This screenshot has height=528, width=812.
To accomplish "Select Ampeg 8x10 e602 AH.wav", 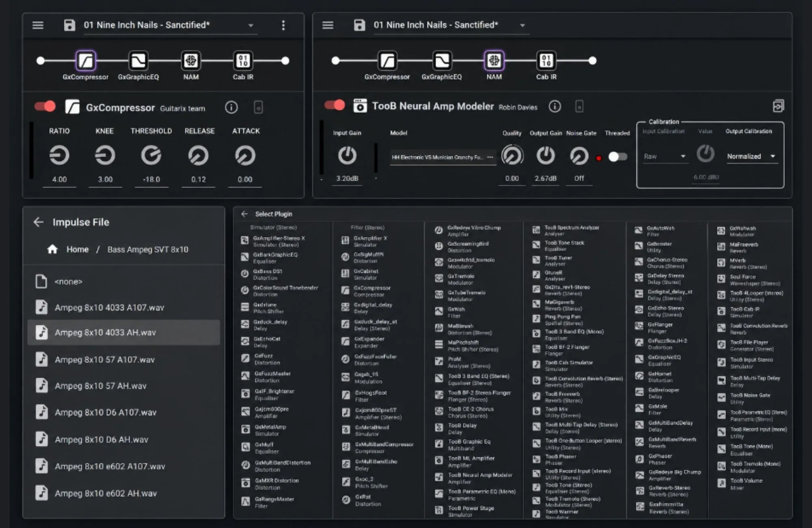I will point(124,493).
